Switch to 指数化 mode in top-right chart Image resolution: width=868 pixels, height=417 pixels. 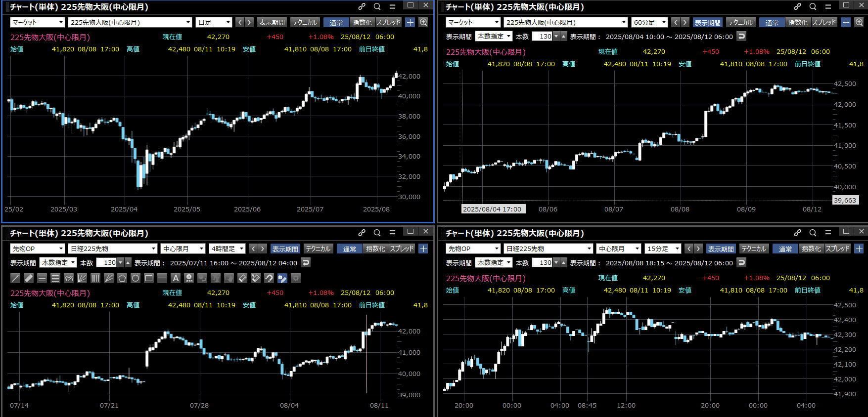pyautogui.click(x=797, y=22)
